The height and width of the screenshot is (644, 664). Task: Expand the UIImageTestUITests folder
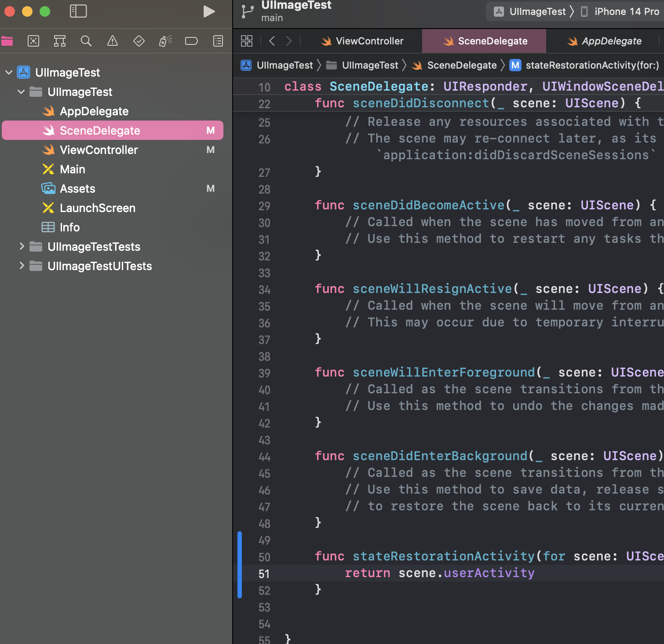tap(21, 266)
